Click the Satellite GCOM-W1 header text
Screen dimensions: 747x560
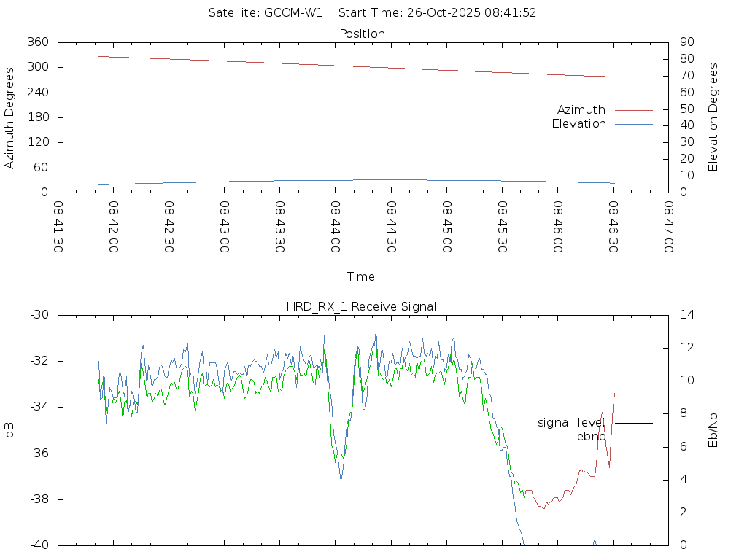(x=266, y=13)
